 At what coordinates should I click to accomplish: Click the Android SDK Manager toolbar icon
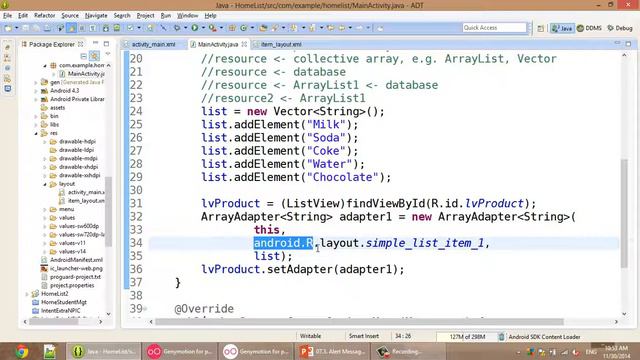pos(106,28)
